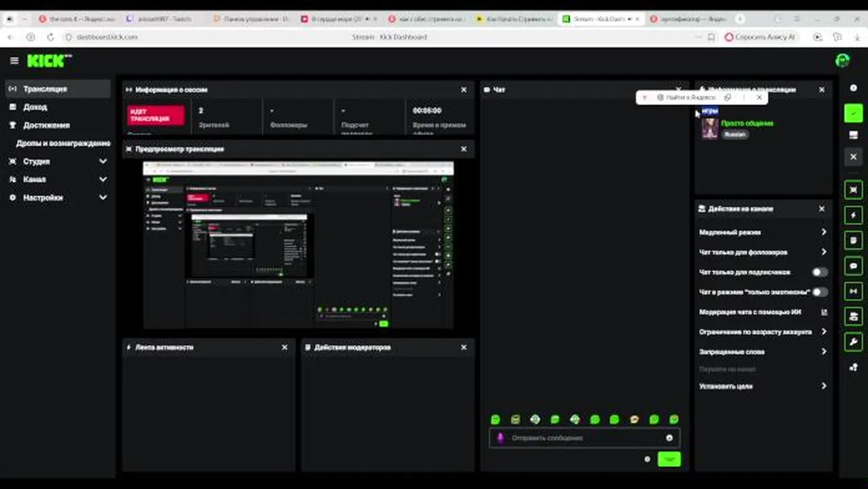868x489 pixels.
Task: Click the bow-tie shaped widget icon in the right sidebar
Action: click(854, 291)
